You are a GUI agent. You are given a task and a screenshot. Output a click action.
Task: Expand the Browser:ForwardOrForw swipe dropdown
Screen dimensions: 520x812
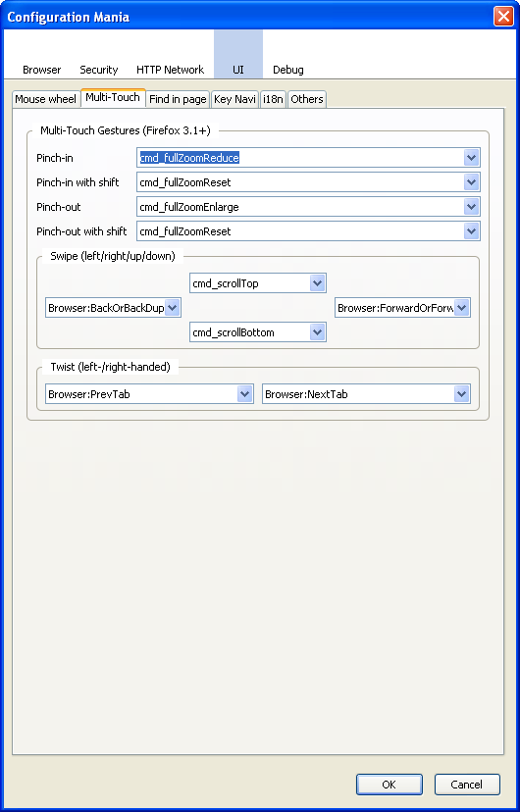(462, 308)
